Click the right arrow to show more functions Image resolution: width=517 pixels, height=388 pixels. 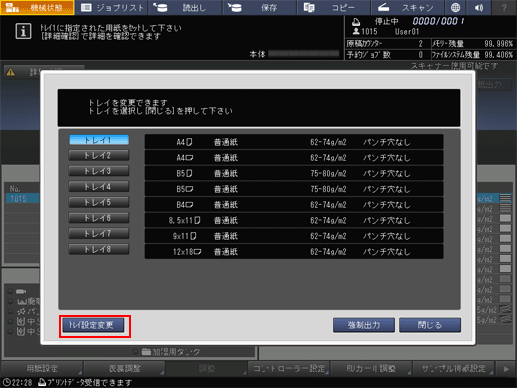click(506, 369)
